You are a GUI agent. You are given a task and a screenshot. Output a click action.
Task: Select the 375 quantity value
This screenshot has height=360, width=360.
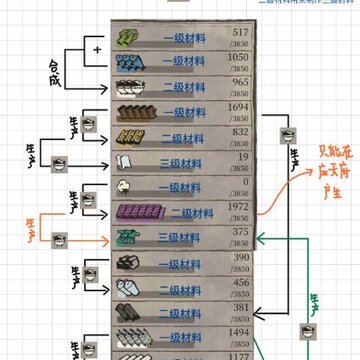pyautogui.click(x=241, y=231)
